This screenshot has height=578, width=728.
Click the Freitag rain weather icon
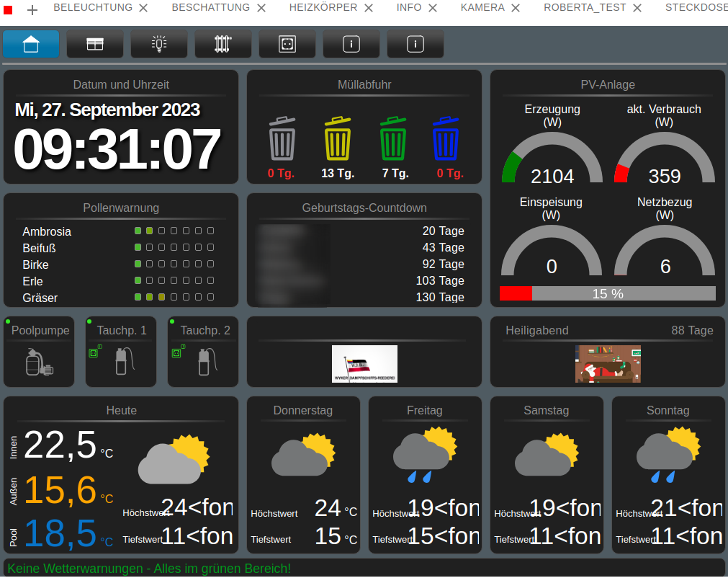click(425, 455)
